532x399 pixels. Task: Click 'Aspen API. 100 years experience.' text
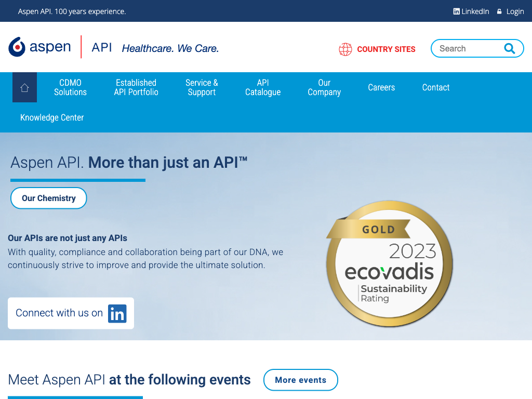click(x=72, y=11)
